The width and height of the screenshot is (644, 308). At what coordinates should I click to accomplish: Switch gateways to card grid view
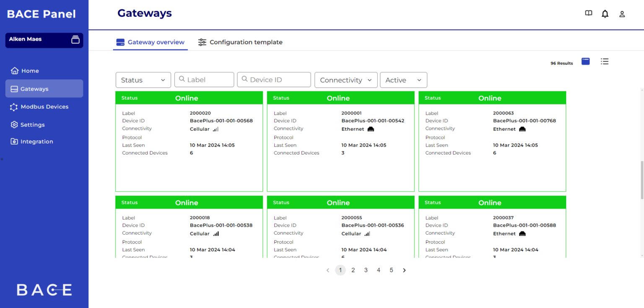pos(585,61)
